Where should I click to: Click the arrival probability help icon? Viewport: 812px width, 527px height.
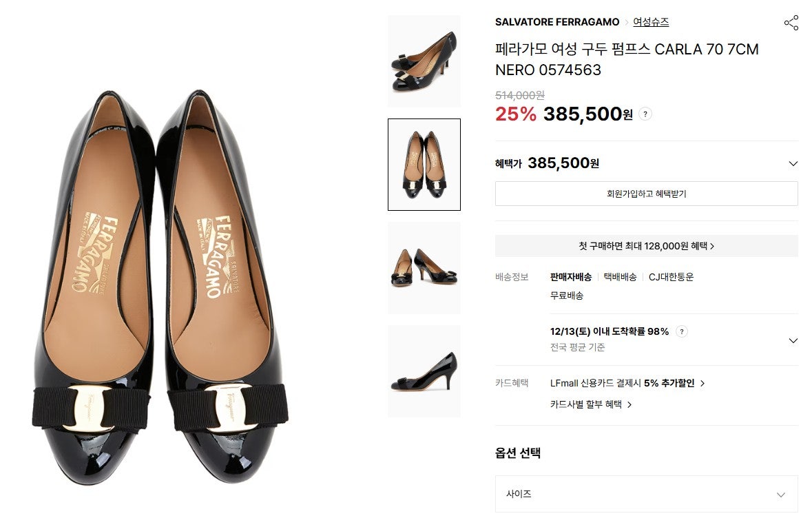(x=682, y=331)
